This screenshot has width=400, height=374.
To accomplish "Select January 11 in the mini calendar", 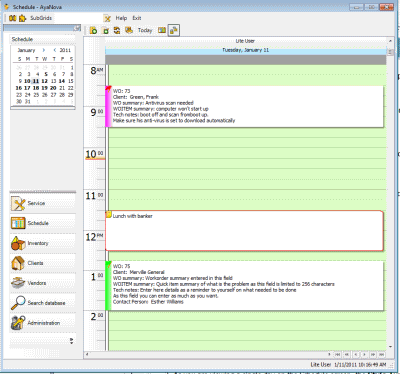I will (x=36, y=81).
